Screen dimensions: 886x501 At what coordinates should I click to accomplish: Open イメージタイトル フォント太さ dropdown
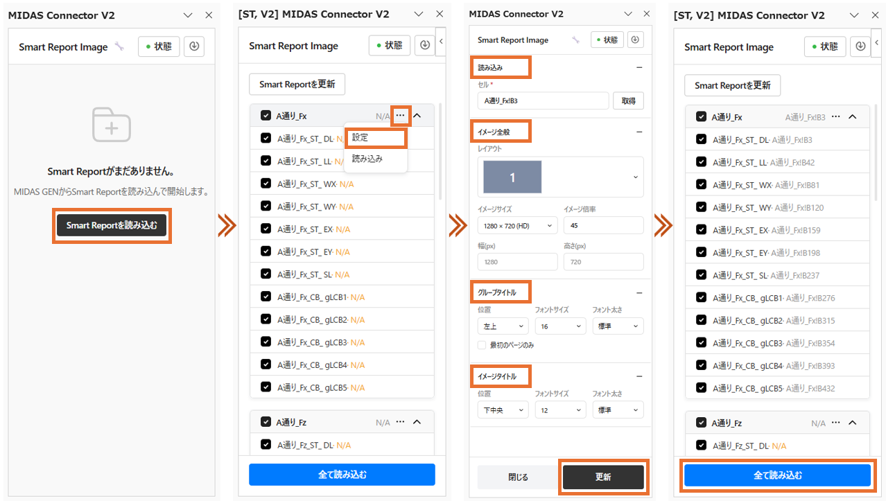[618, 410]
